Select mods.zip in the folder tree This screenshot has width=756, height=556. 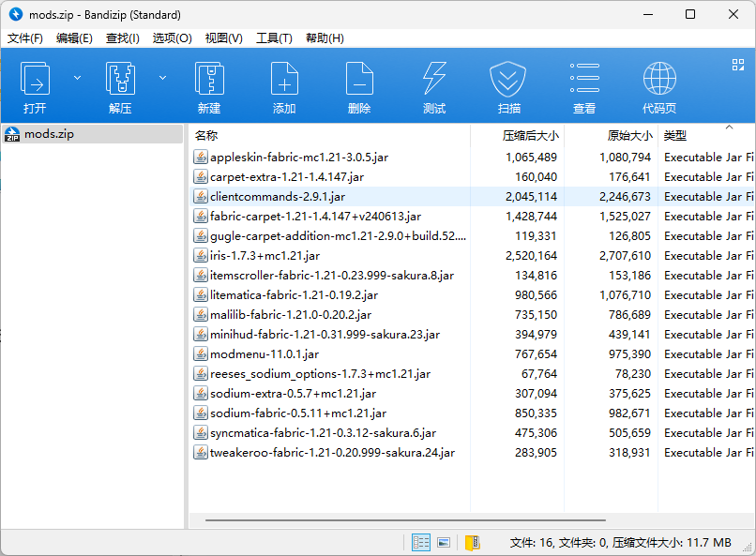click(x=93, y=134)
